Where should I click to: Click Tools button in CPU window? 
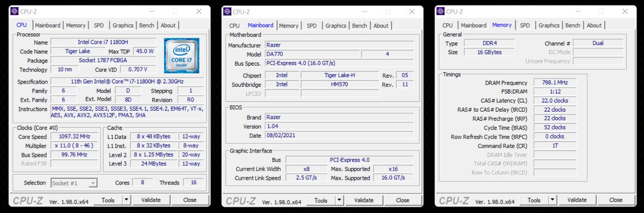108,200
